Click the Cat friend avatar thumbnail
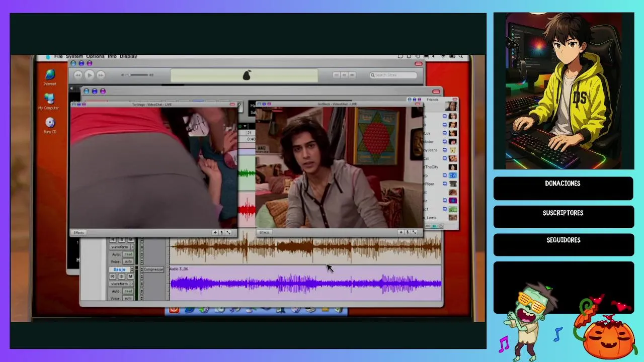Viewport: 644px width, 362px height. [453, 158]
